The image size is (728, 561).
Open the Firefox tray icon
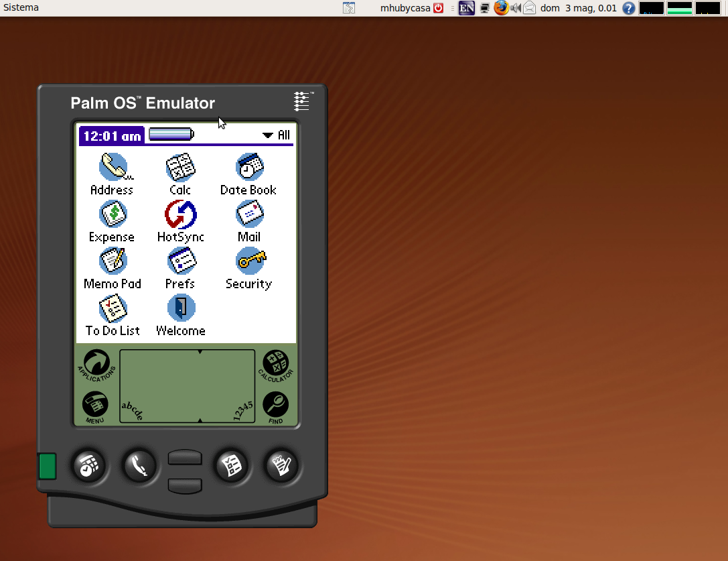point(501,8)
